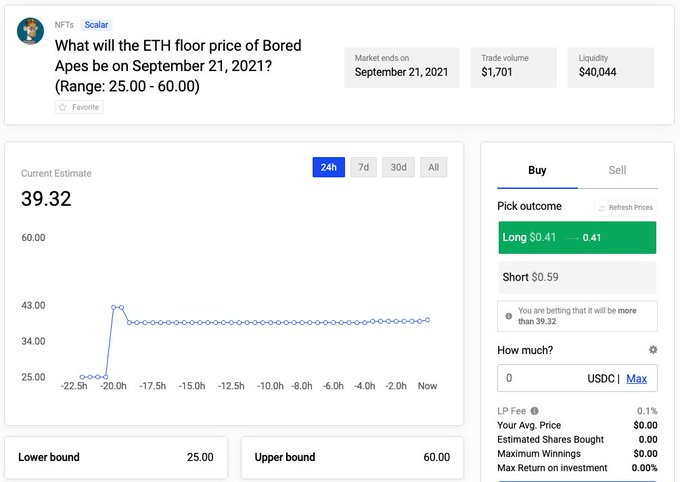
Task: Click the Scalar market type tag
Action: (x=96, y=25)
